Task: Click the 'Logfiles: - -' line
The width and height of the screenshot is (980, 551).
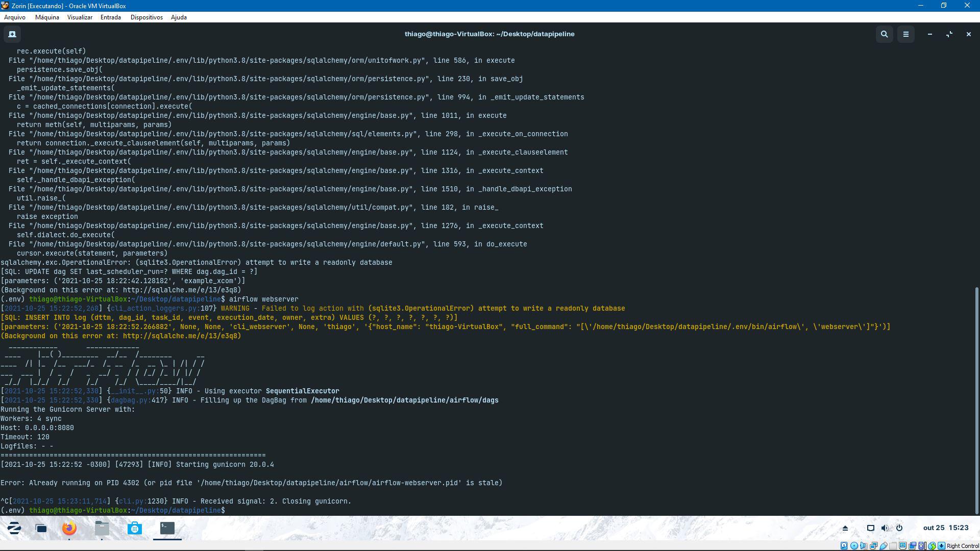Action: (x=27, y=446)
